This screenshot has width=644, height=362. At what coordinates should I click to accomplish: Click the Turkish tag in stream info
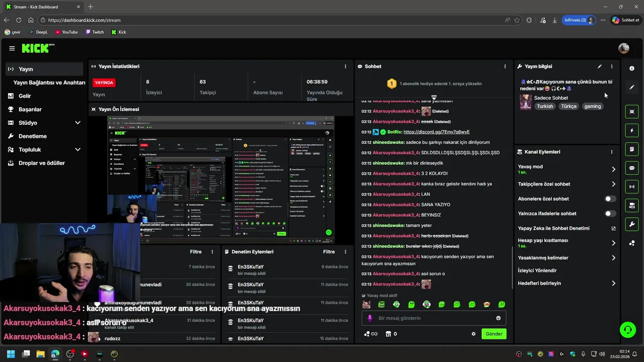pos(545,106)
